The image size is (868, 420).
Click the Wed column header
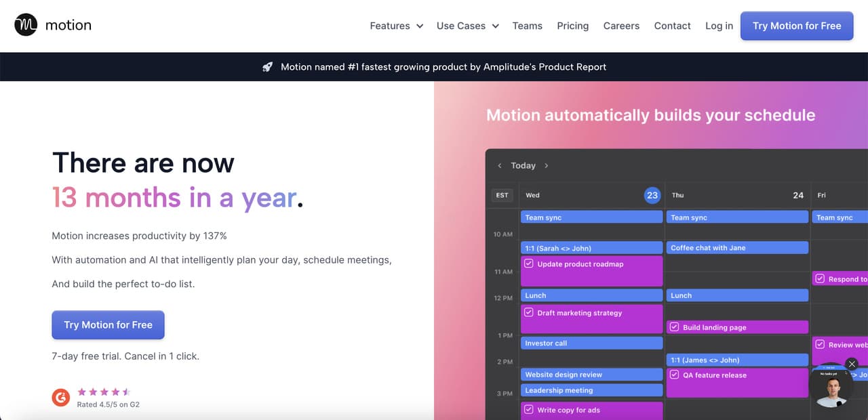(532, 195)
